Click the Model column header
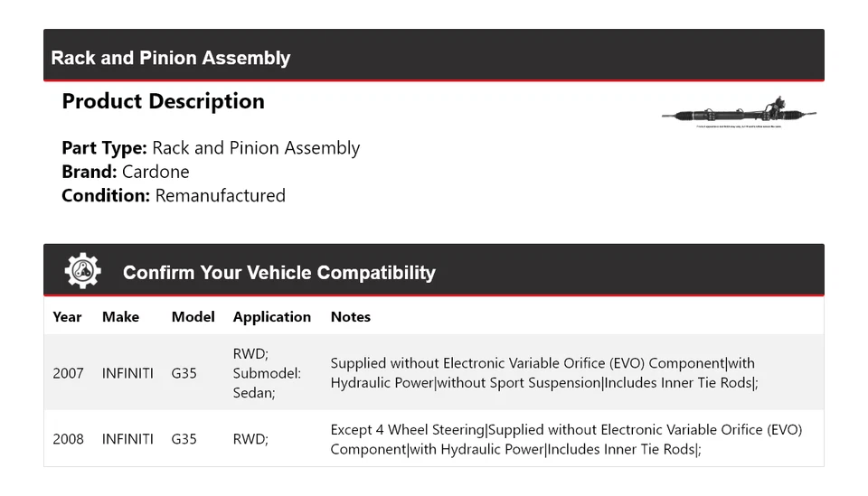868x496 pixels. point(193,317)
